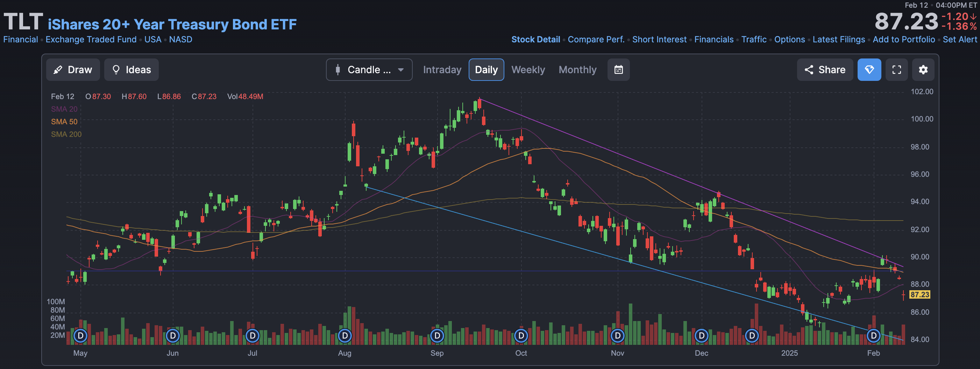Click the Share chart button
Screen dimensions: 980x369
pyautogui.click(x=825, y=70)
